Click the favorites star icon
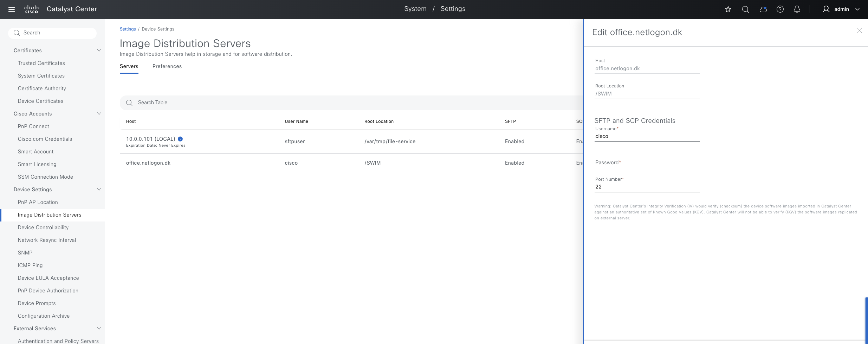Viewport: 868px width, 344px height. point(728,9)
